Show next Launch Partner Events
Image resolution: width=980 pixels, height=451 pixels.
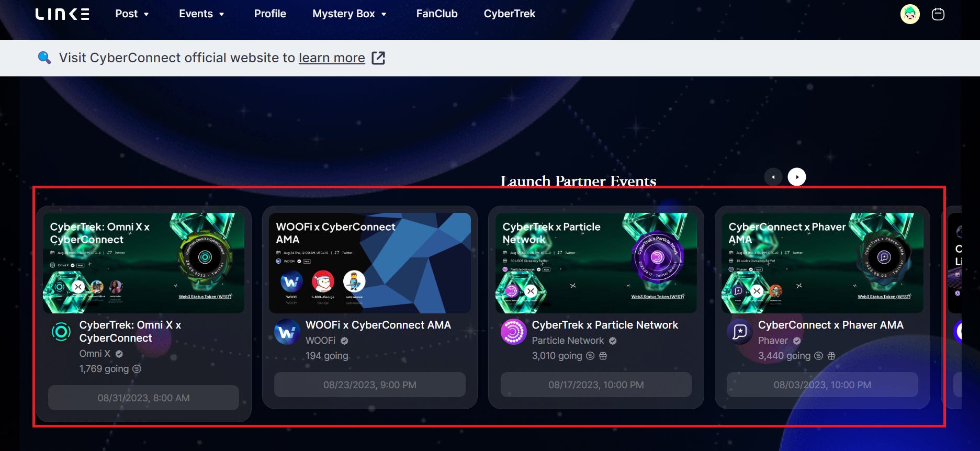point(797,177)
